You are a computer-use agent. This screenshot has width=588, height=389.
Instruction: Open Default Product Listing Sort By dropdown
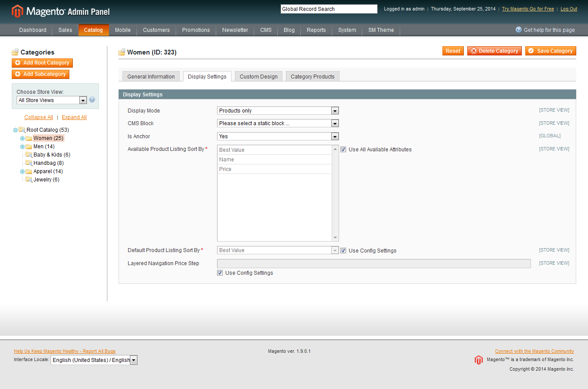278,250
